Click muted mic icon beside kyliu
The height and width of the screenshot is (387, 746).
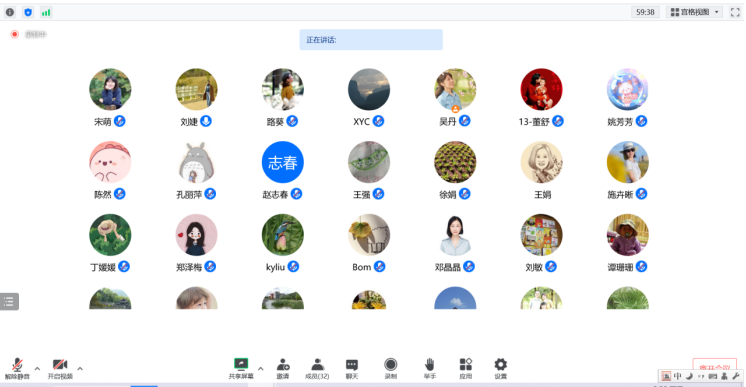click(294, 267)
